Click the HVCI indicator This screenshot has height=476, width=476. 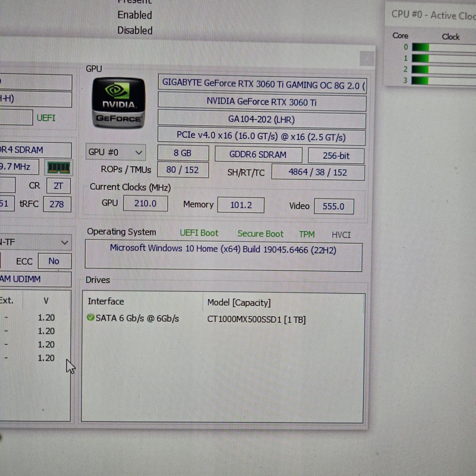coord(341,235)
